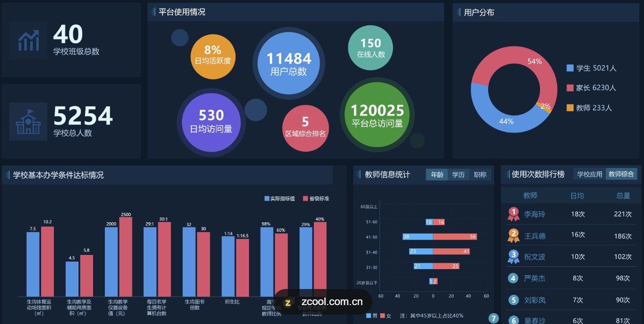This screenshot has height=324, width=644.
Task: Click teacher name 严英杰
Action: pos(534,279)
